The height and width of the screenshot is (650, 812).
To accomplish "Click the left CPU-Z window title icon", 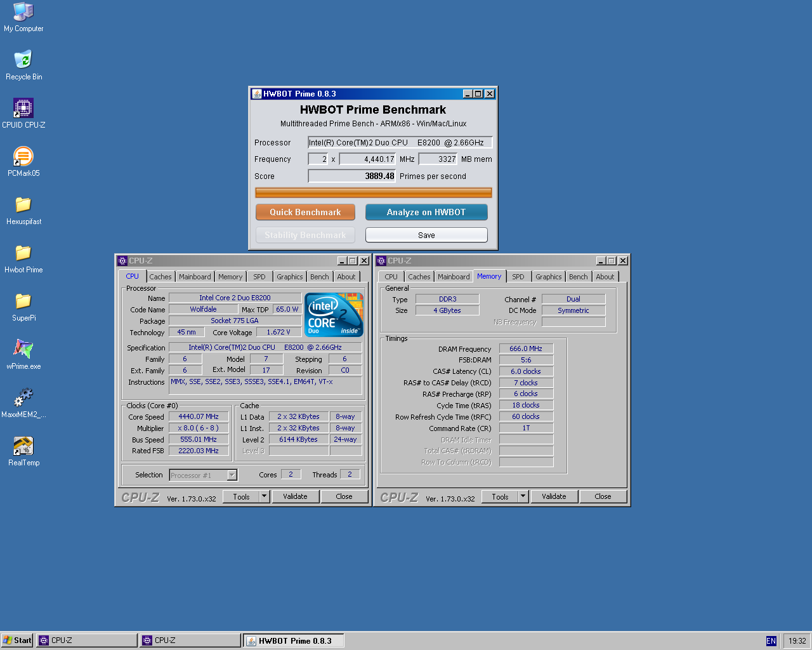I will pyautogui.click(x=122, y=261).
